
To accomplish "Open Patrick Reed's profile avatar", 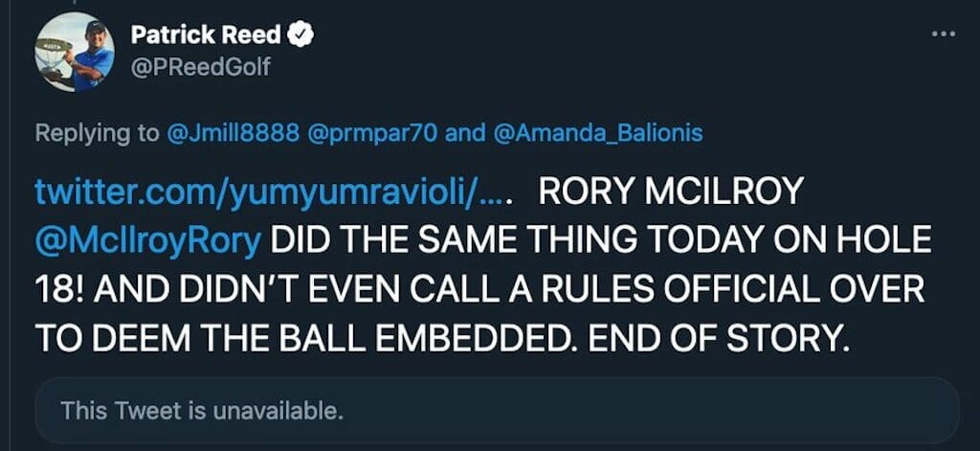I will click(x=75, y=52).
